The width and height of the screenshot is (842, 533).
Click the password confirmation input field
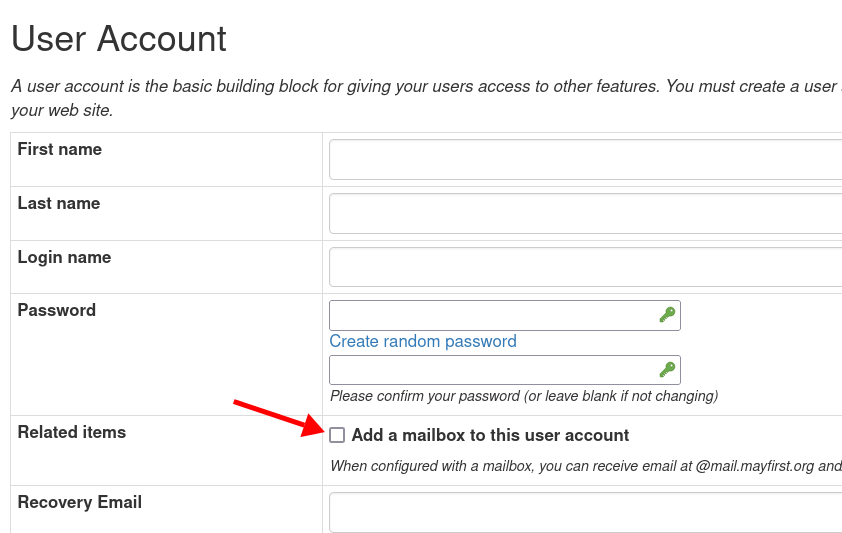coord(505,370)
